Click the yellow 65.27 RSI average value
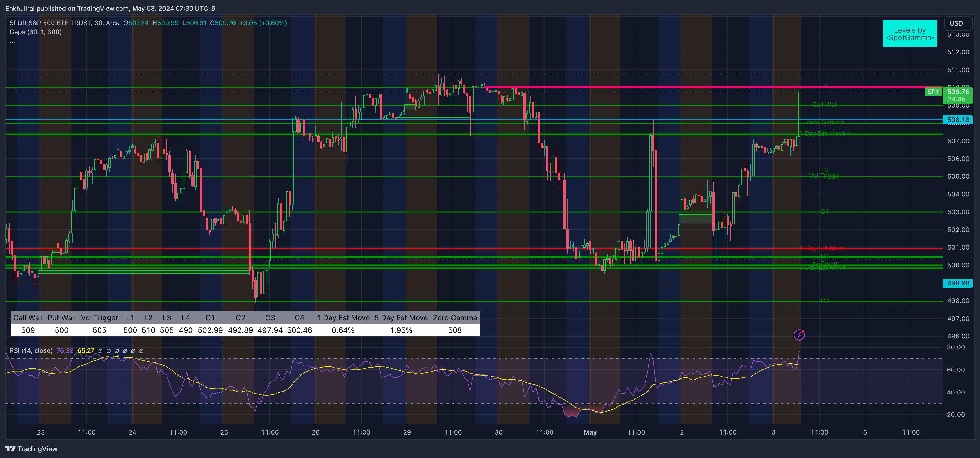 (x=86, y=351)
